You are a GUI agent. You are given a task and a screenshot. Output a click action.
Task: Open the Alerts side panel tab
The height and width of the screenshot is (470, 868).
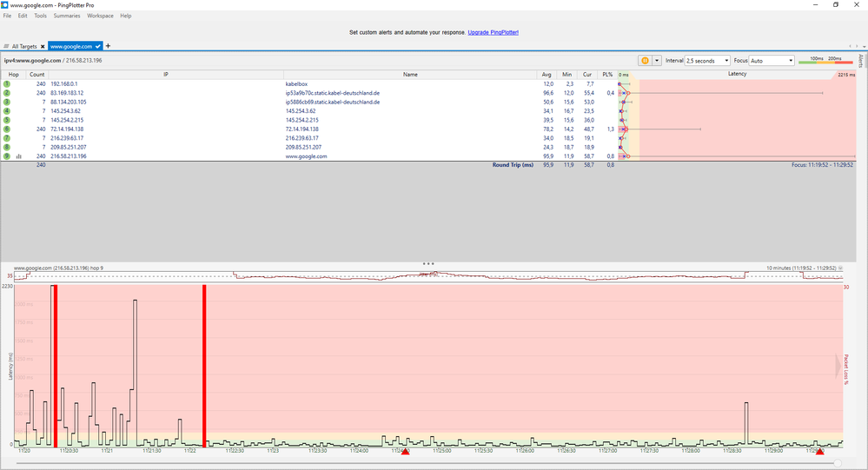[x=861, y=60]
